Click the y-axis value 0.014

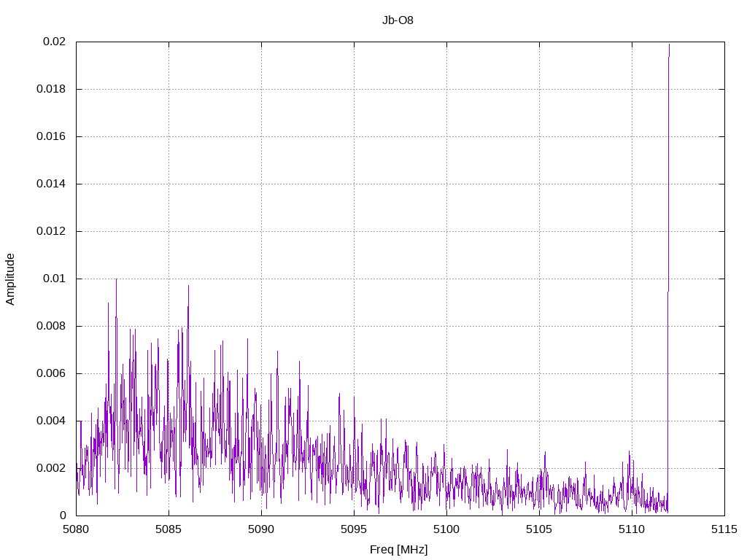51,184
